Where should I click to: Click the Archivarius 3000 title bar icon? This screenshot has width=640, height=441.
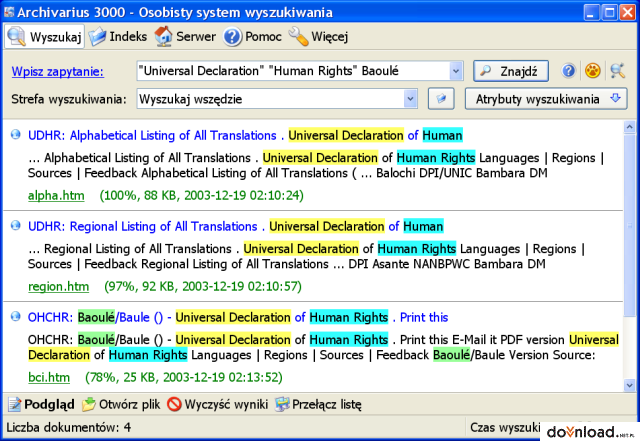8,12
